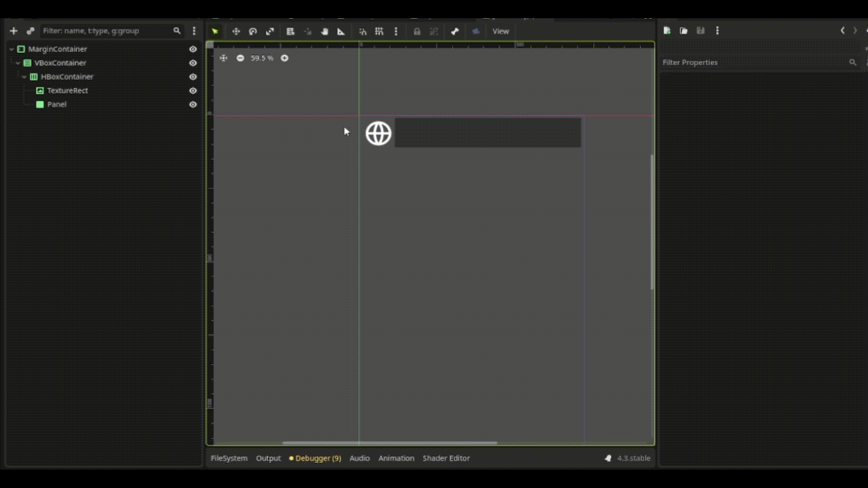This screenshot has width=868, height=488.
Task: Click the group selected nodes icon
Action: tap(434, 31)
